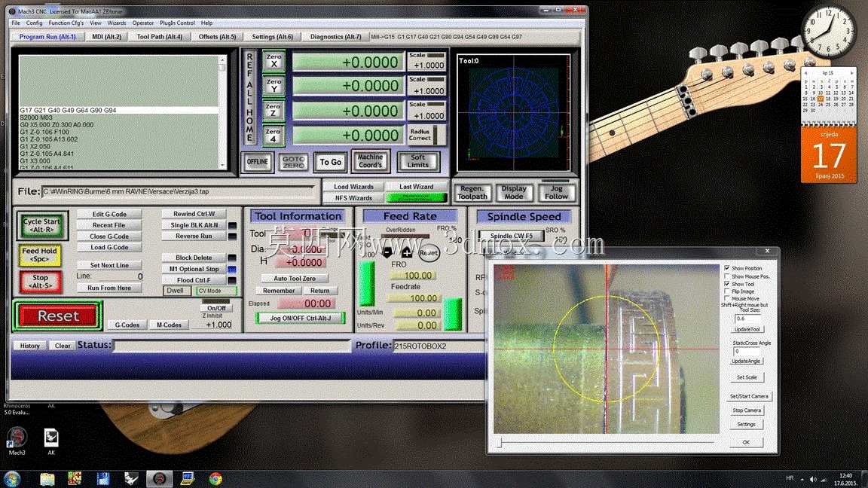Toggle Single BLK Alt-N

tap(194, 225)
